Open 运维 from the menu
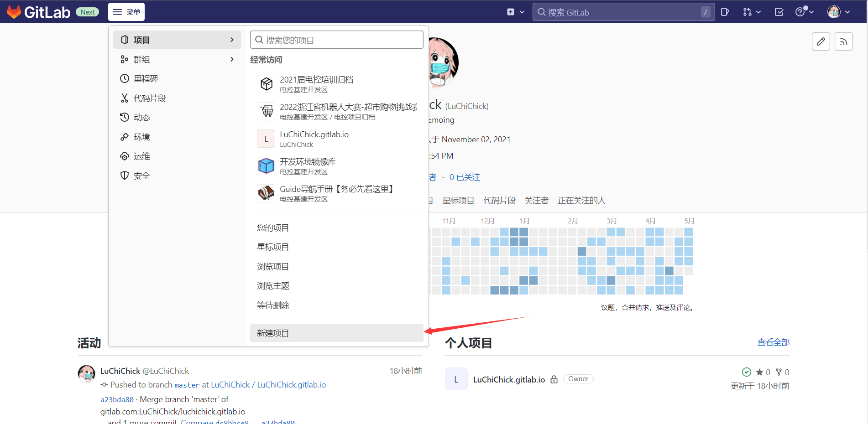Image resolution: width=868 pixels, height=424 pixels. pos(177,156)
